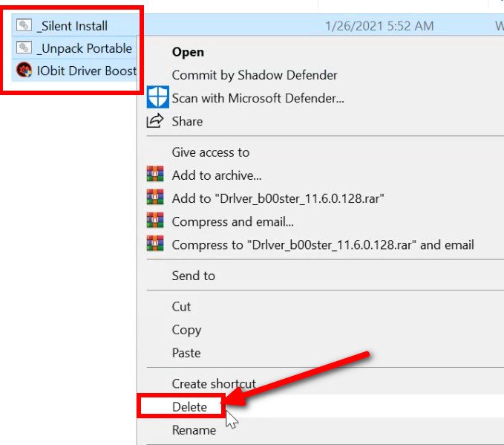This screenshot has height=445, width=504.
Task: Choose Cut in the context menu
Action: 182,306
